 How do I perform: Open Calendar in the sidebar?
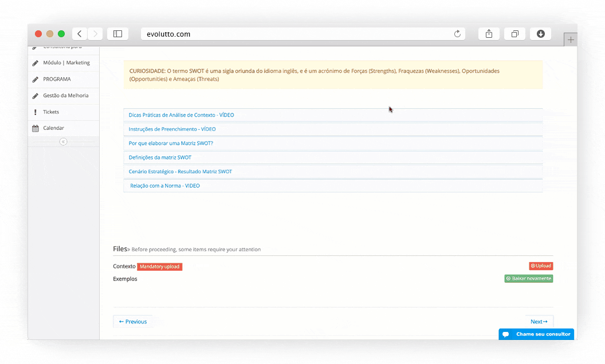point(53,128)
